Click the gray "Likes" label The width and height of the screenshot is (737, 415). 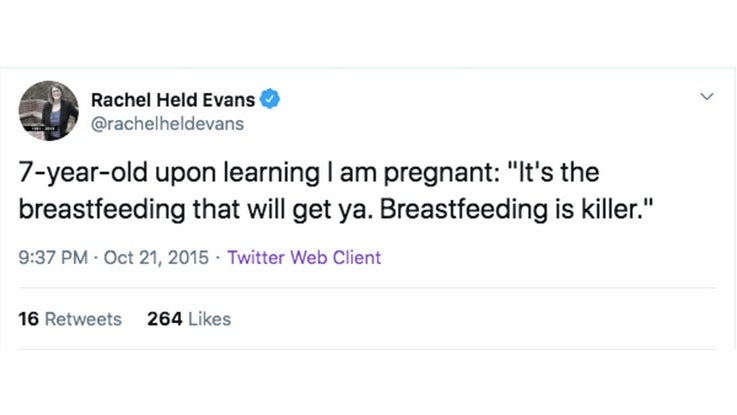[210, 319]
